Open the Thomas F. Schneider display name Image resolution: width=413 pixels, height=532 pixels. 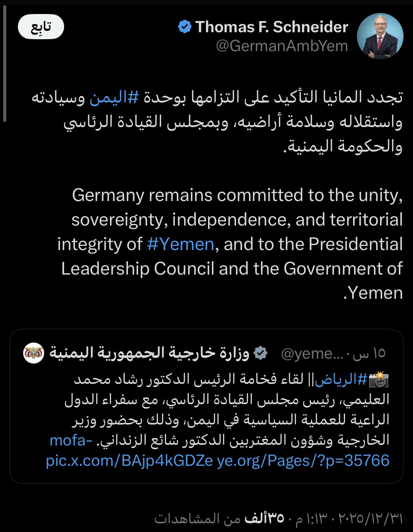tap(271, 27)
